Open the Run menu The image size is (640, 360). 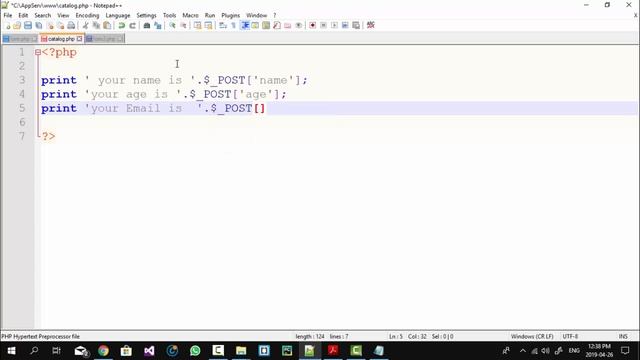click(x=210, y=16)
